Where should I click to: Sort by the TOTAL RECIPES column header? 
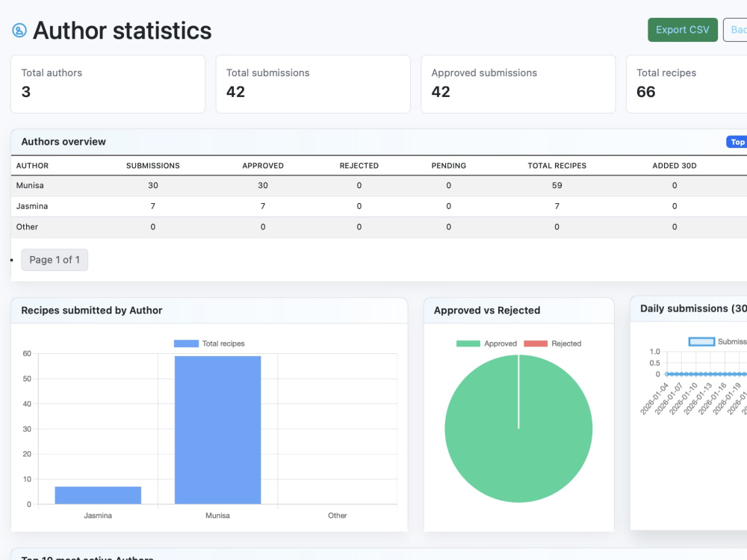pos(557,166)
